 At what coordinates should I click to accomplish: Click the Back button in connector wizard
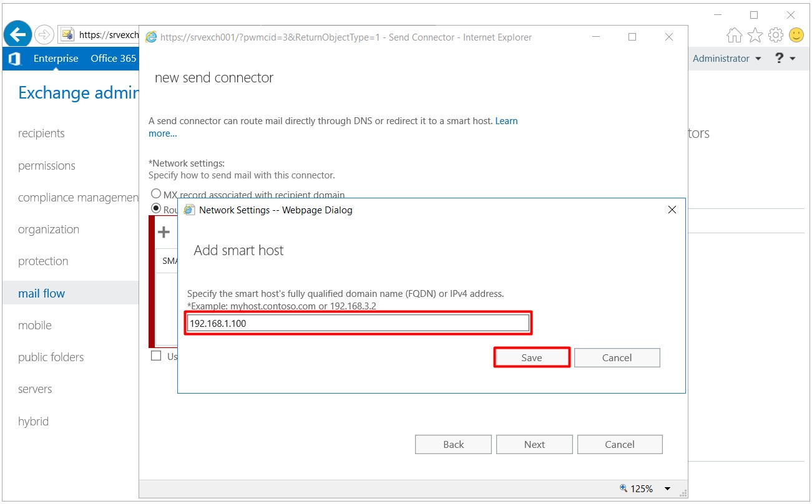coord(454,444)
